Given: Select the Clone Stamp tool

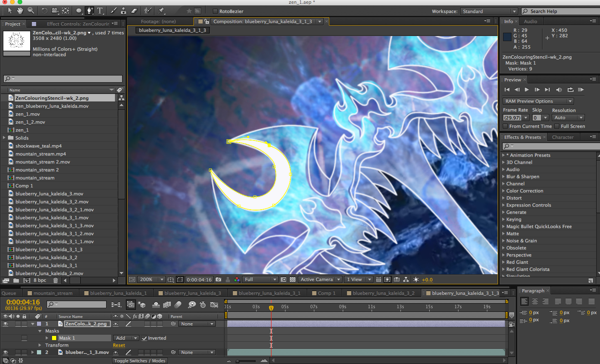Looking at the screenshot, I should (124, 10).
